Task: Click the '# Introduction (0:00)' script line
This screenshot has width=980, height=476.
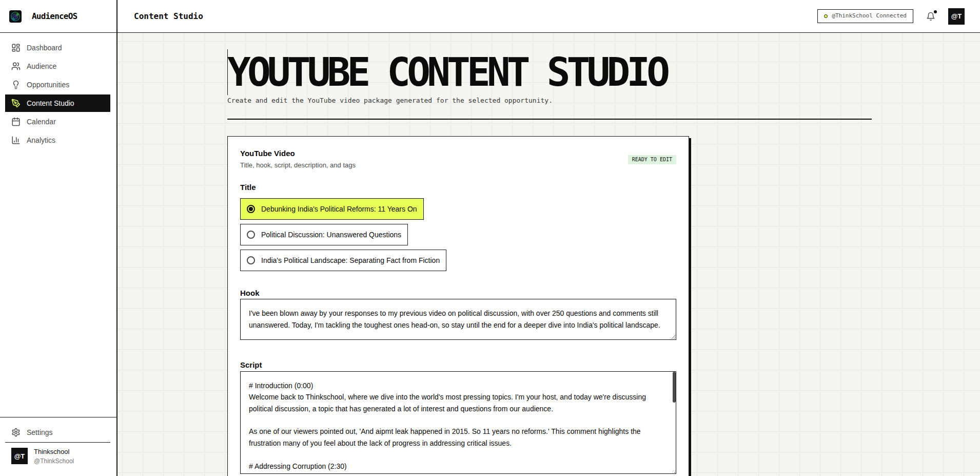Action: tap(281, 386)
